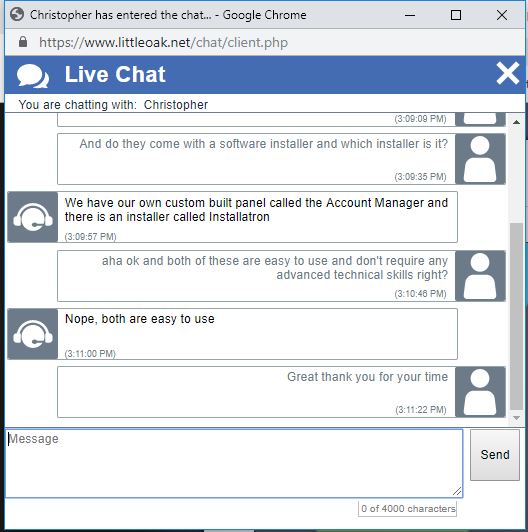Click the user avatar beside "Great thank you"
Viewport: 528px width, 532px height.
coord(480,392)
